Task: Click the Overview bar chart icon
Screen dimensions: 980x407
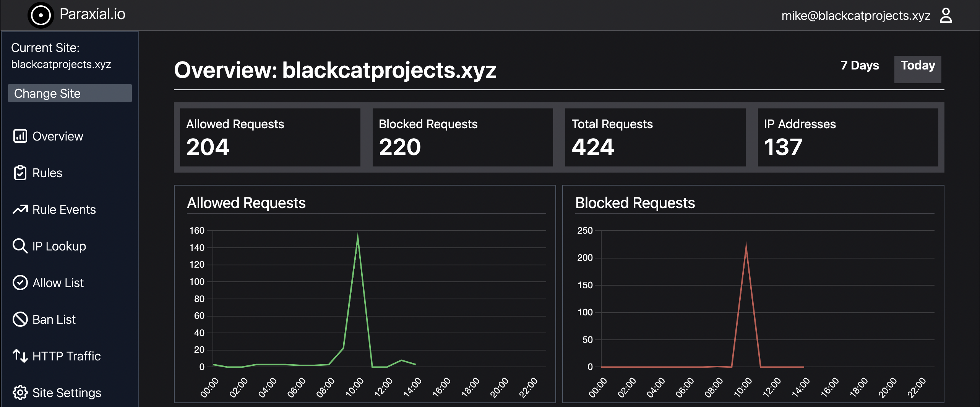Action: click(x=20, y=136)
